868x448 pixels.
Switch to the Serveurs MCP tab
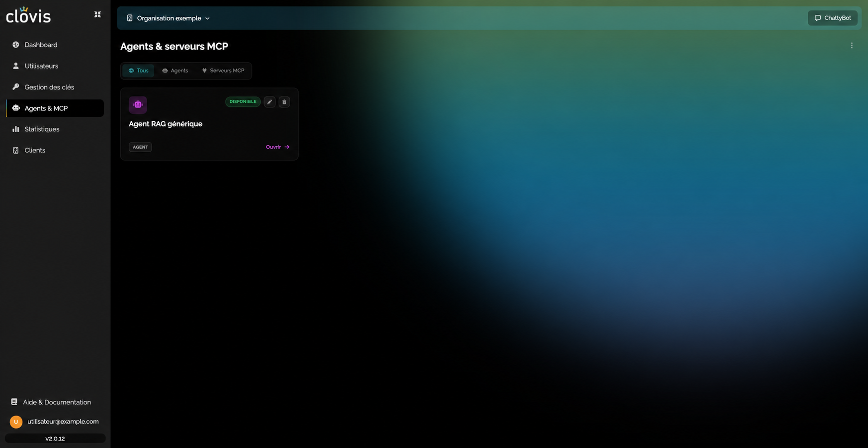point(223,71)
